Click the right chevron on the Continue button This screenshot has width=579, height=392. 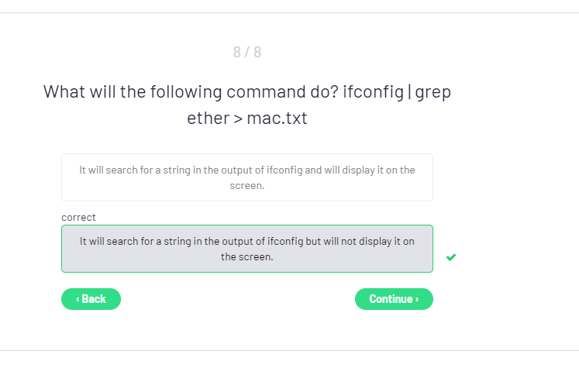click(417, 299)
